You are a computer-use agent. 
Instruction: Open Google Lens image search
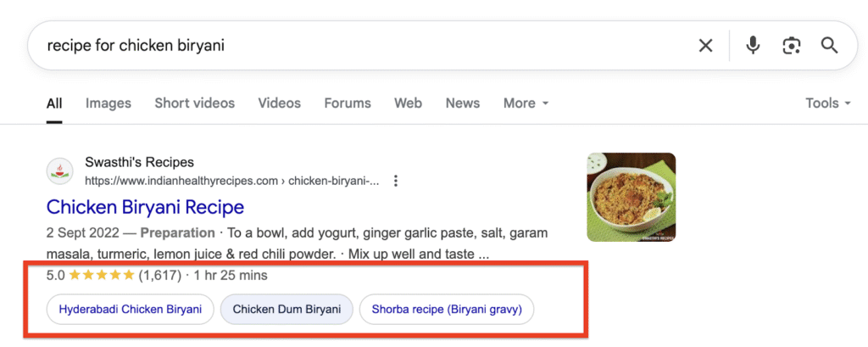click(x=792, y=46)
